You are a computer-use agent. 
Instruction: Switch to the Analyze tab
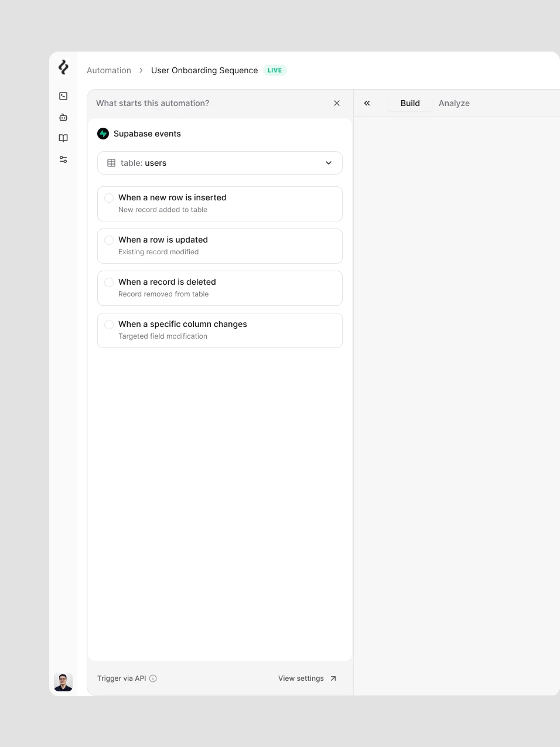click(454, 103)
